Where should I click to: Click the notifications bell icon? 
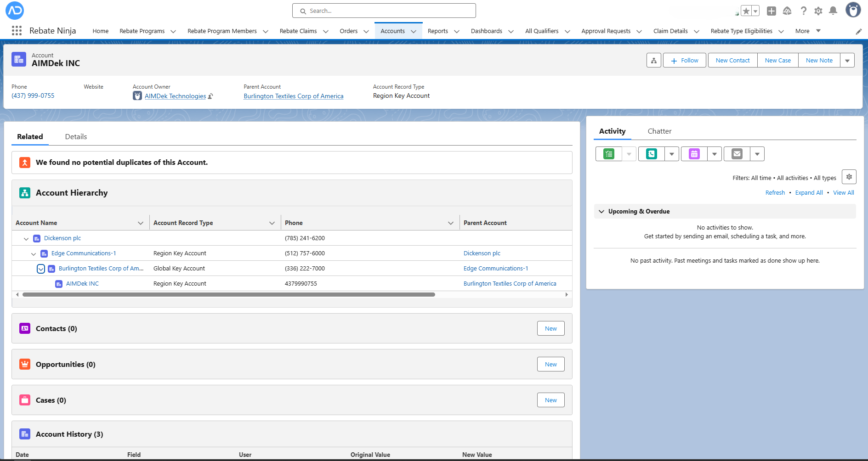[x=833, y=11]
